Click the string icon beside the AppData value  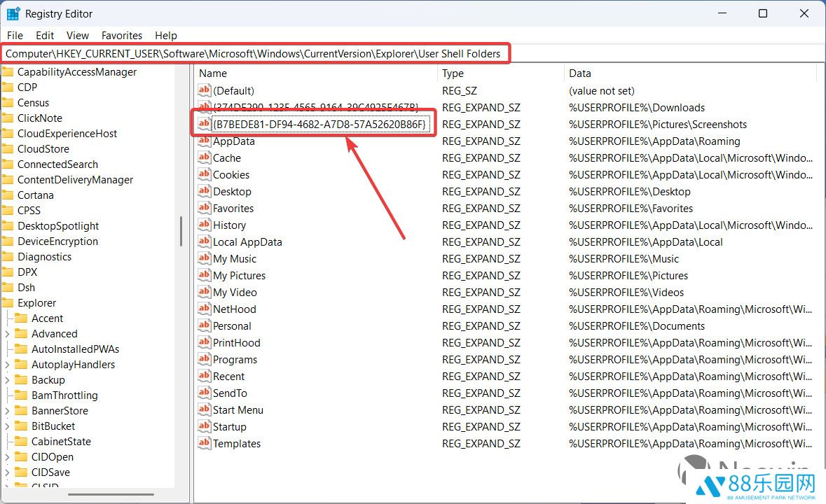pyautogui.click(x=204, y=141)
